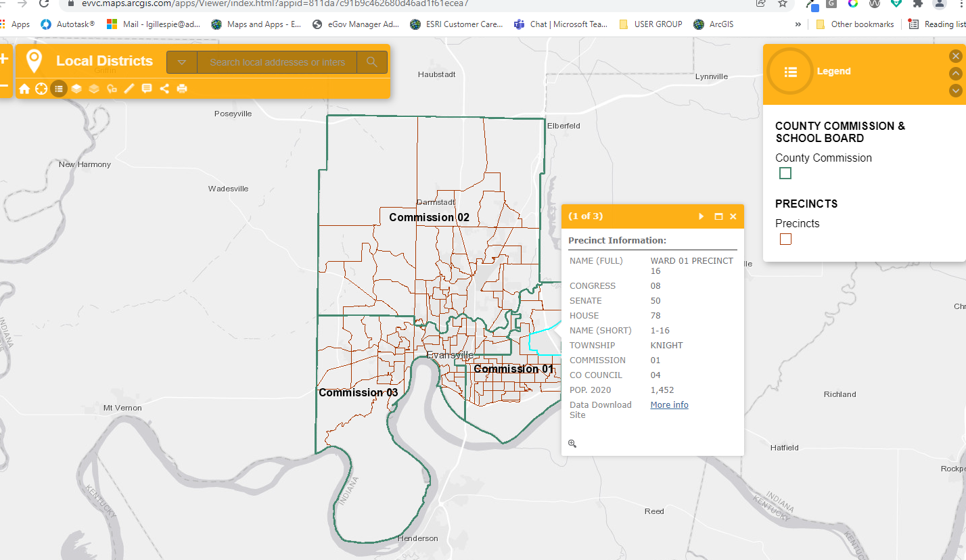
Task: Open the shapes tool icon beside the layers icons
Action: [x=112, y=89]
